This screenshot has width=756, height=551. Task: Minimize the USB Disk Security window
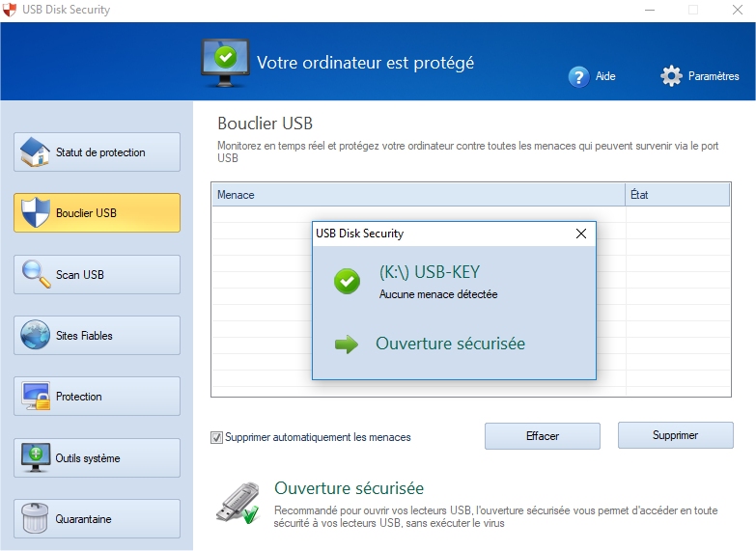pyautogui.click(x=650, y=10)
